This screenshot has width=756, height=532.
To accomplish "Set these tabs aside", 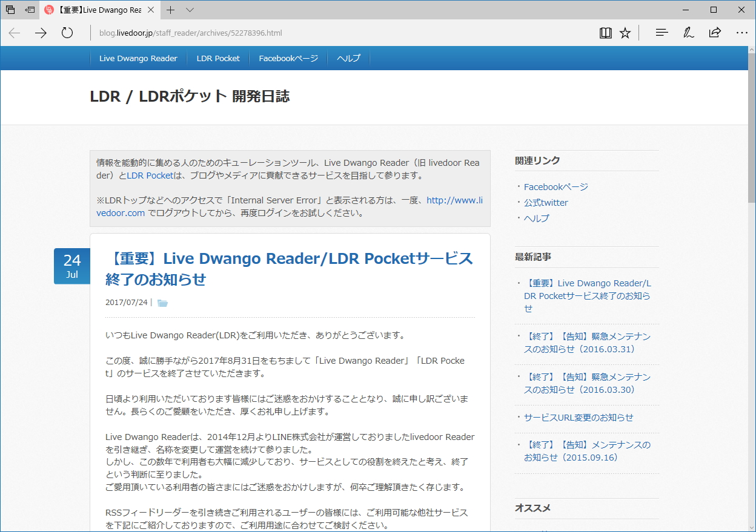I will click(x=28, y=10).
